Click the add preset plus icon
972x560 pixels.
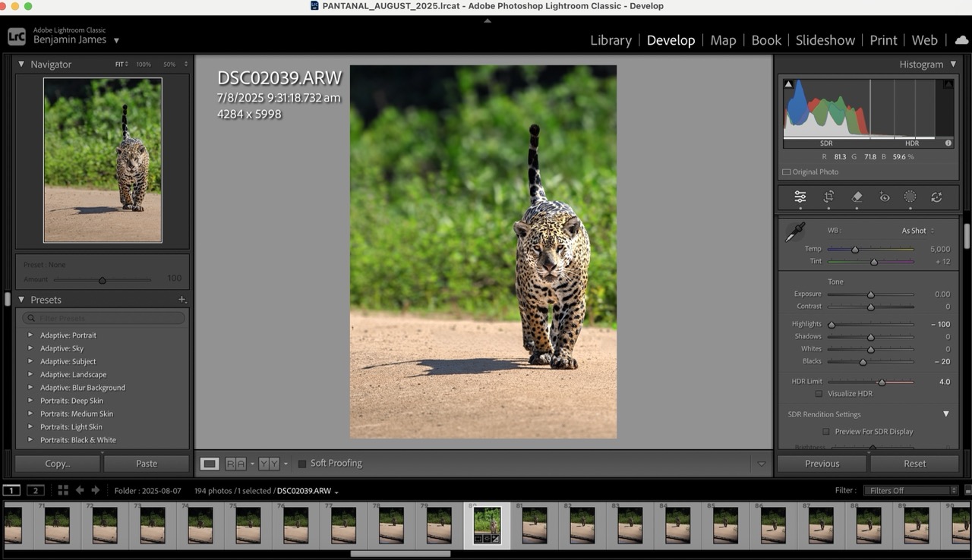[x=182, y=300]
